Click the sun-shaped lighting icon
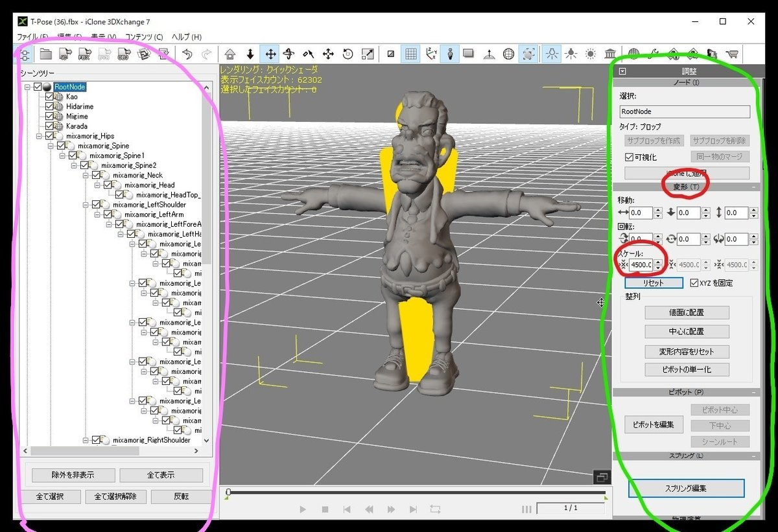Viewport: 778px width, 532px height. (x=591, y=54)
